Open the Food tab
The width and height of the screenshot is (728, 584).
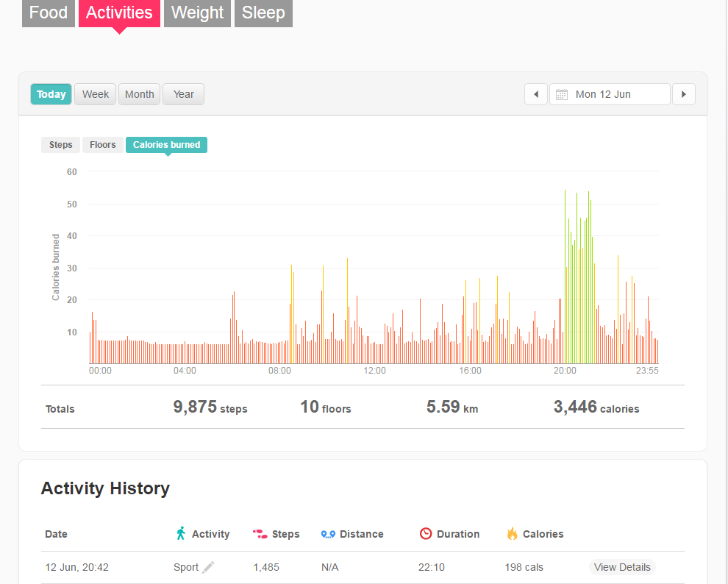[49, 13]
